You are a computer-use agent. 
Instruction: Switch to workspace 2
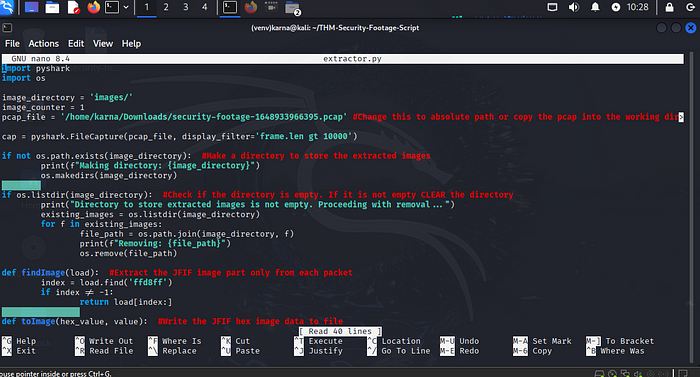click(x=166, y=7)
